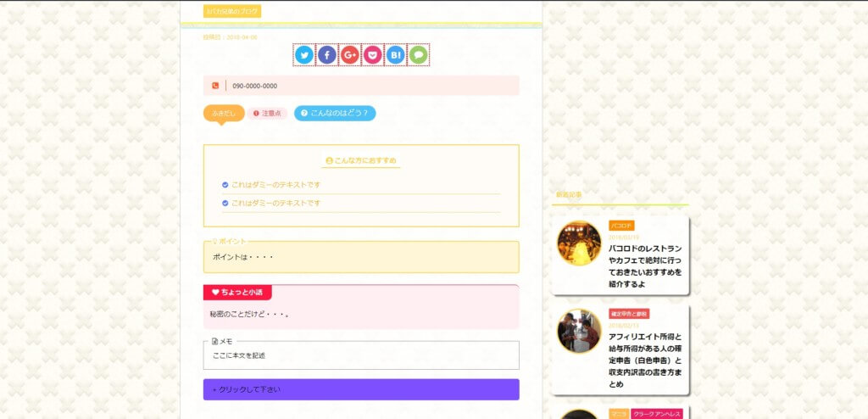The image size is (868, 419).
Task: Click the 秘密のことだけど・・・。 text
Action: click(250, 314)
